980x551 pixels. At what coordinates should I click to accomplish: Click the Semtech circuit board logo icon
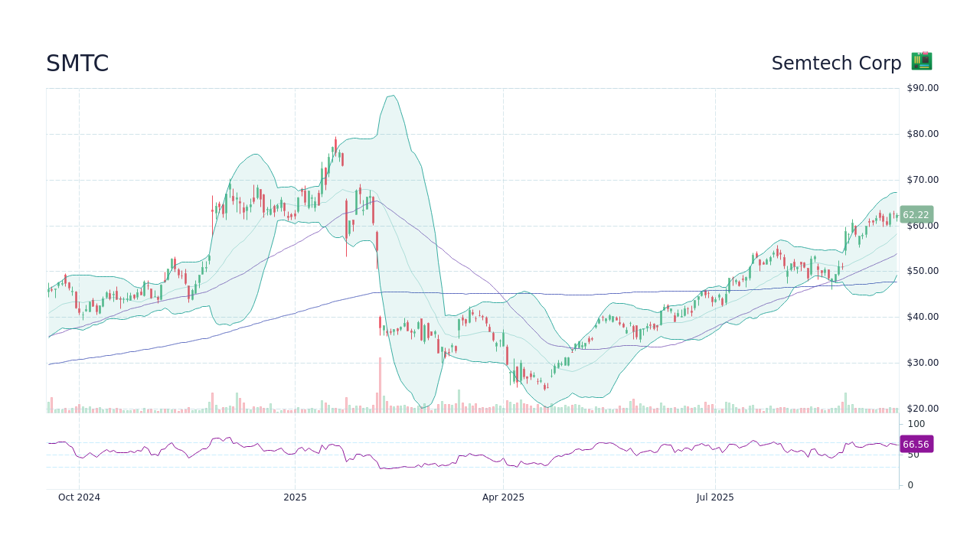920,61
